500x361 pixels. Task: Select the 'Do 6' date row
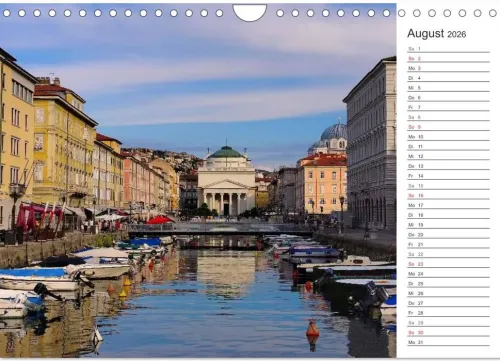[448, 98]
